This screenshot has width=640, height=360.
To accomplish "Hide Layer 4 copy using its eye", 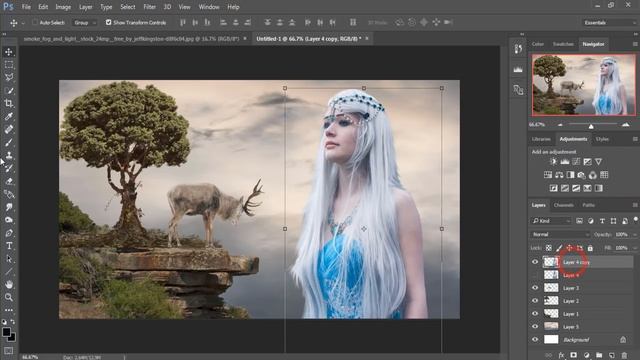I will coord(535,262).
